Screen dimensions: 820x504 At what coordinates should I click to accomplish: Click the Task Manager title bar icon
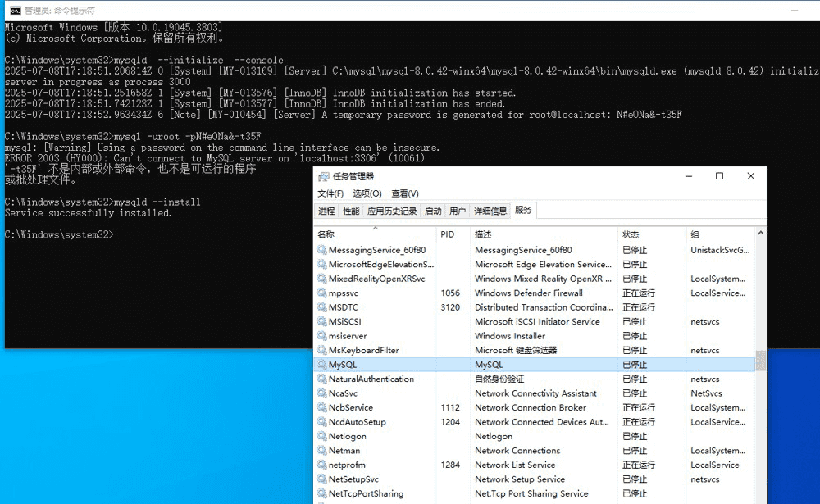pyautogui.click(x=324, y=177)
